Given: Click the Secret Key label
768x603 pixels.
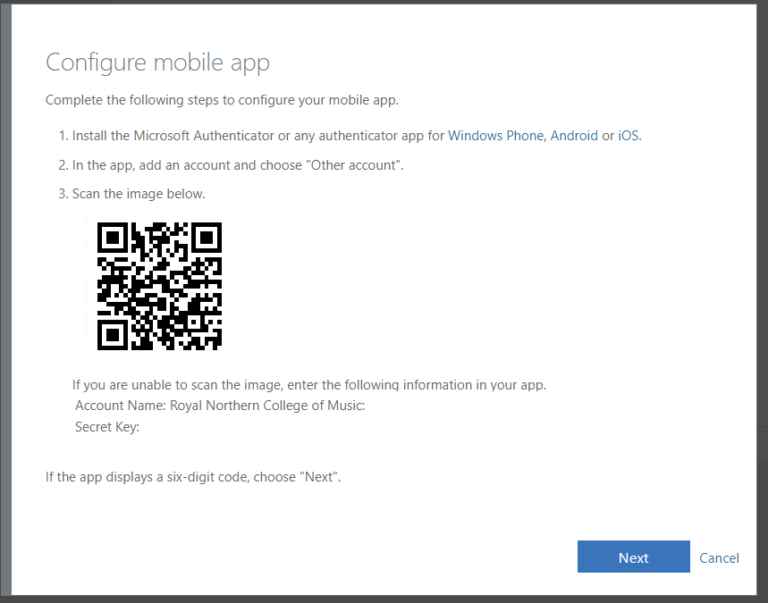Looking at the screenshot, I should 107,427.
